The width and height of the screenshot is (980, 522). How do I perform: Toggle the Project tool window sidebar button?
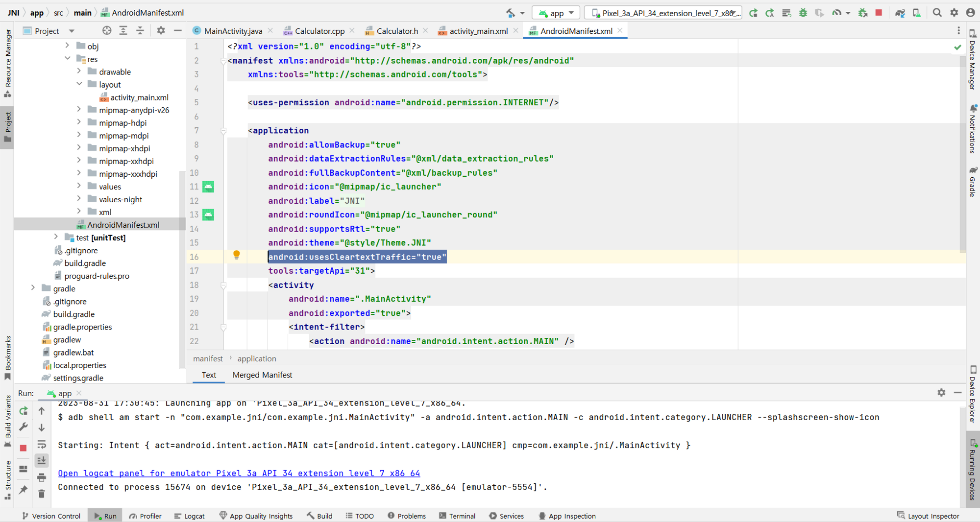pyautogui.click(x=7, y=127)
